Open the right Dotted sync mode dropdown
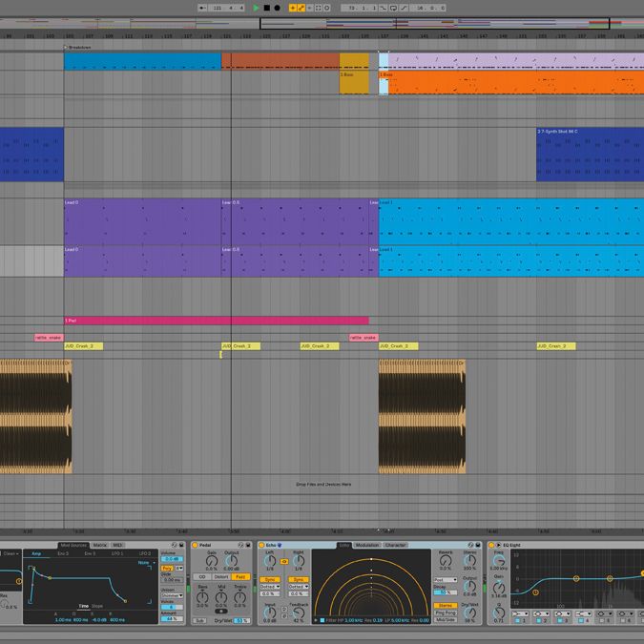Image resolution: width=644 pixels, height=644 pixels. tap(299, 587)
